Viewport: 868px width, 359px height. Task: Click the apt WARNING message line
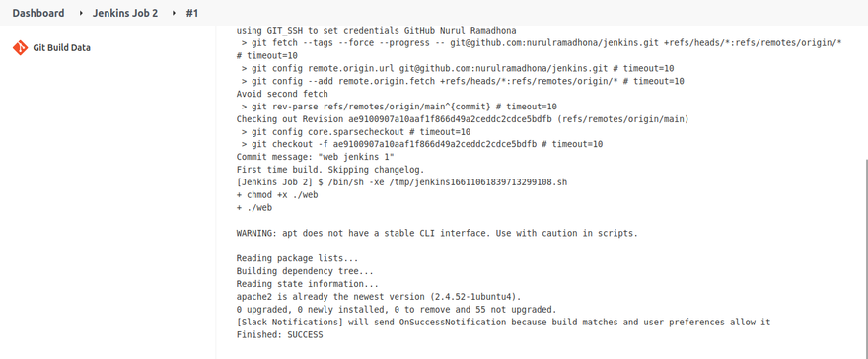[x=437, y=233]
